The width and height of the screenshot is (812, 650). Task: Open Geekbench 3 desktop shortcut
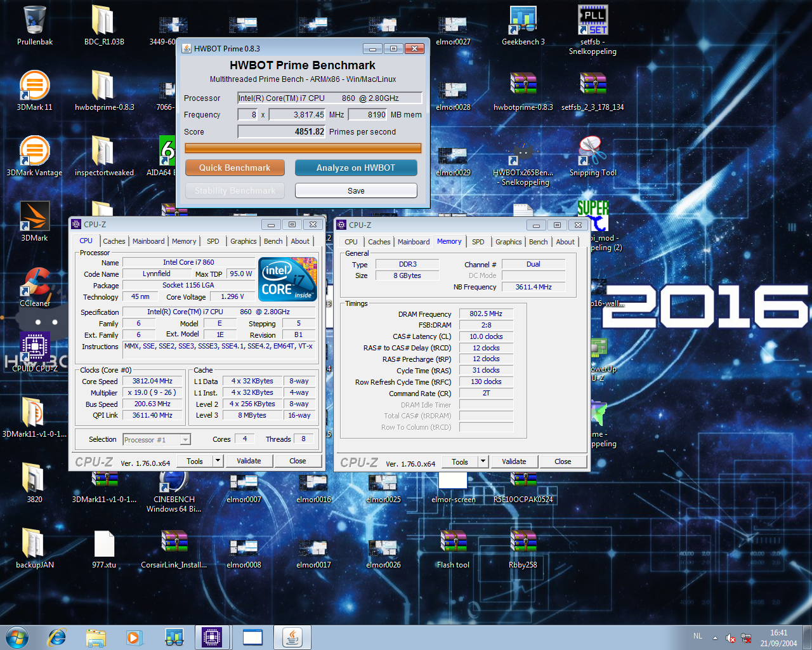[x=523, y=25]
